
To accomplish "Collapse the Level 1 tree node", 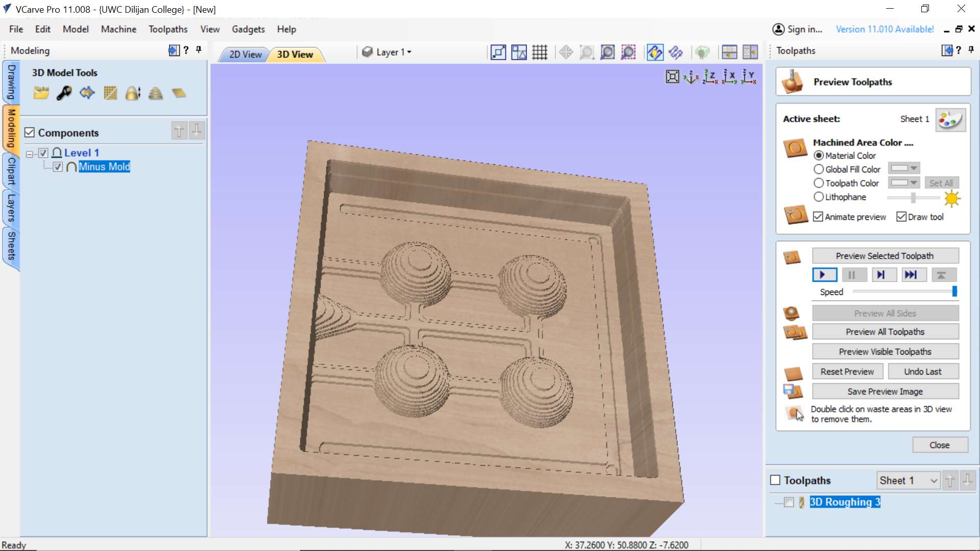I will pos(30,154).
